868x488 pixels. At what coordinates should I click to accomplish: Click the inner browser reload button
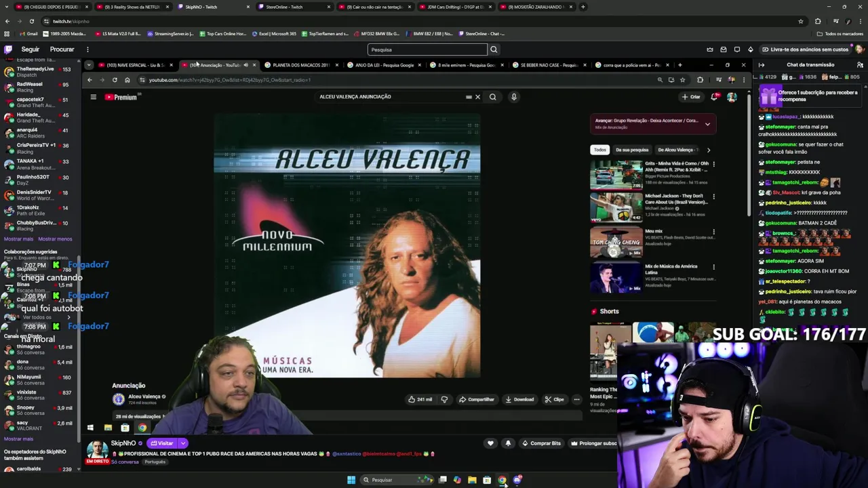coord(115,80)
